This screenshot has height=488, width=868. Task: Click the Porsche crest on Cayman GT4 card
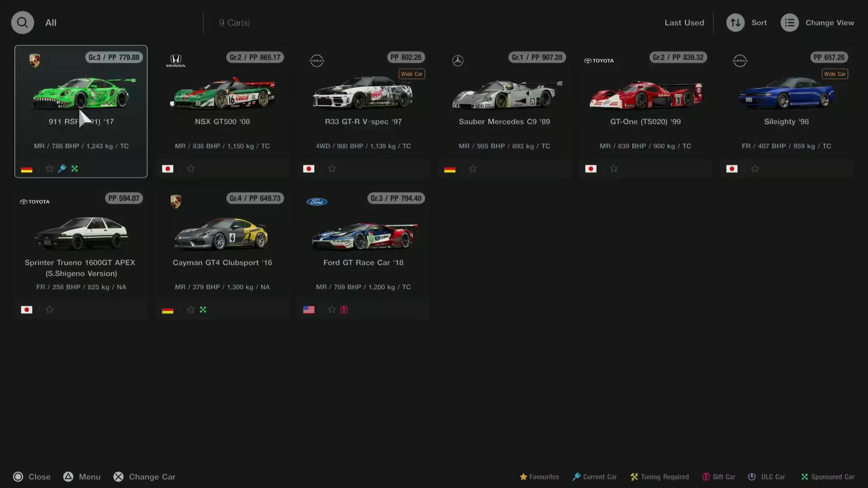[x=176, y=202]
